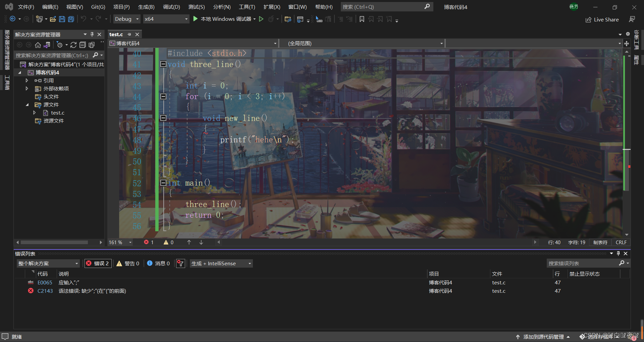Open the 扩展(X) menu
The height and width of the screenshot is (342, 644).
[272, 7]
